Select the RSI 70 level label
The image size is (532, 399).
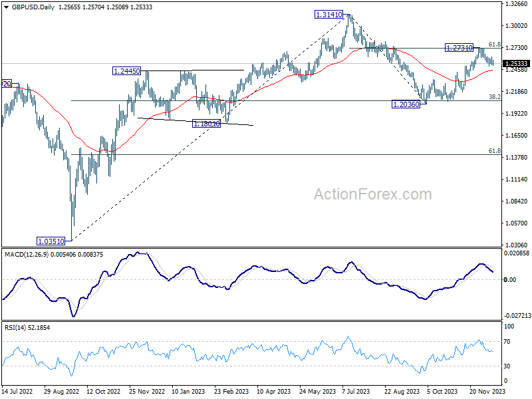[x=507, y=342]
